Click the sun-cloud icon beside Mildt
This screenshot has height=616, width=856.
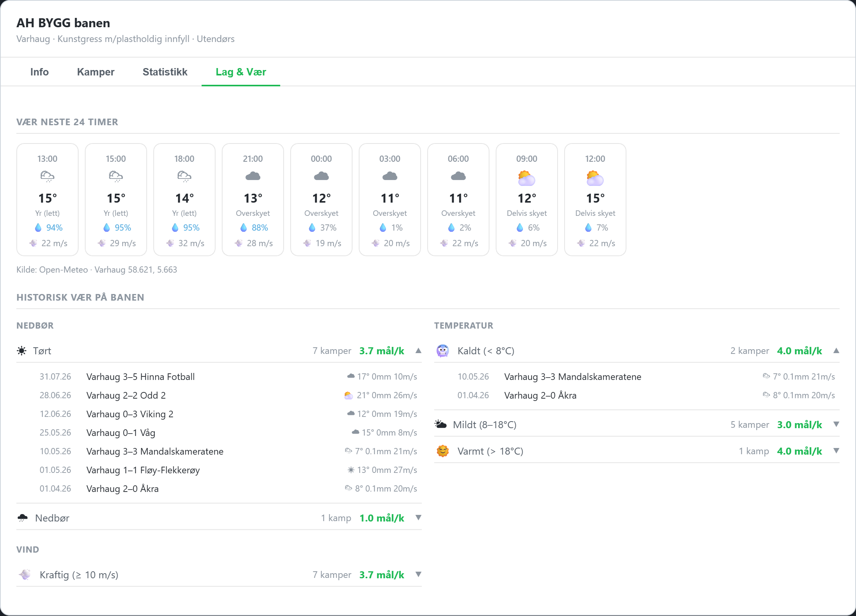tap(440, 424)
